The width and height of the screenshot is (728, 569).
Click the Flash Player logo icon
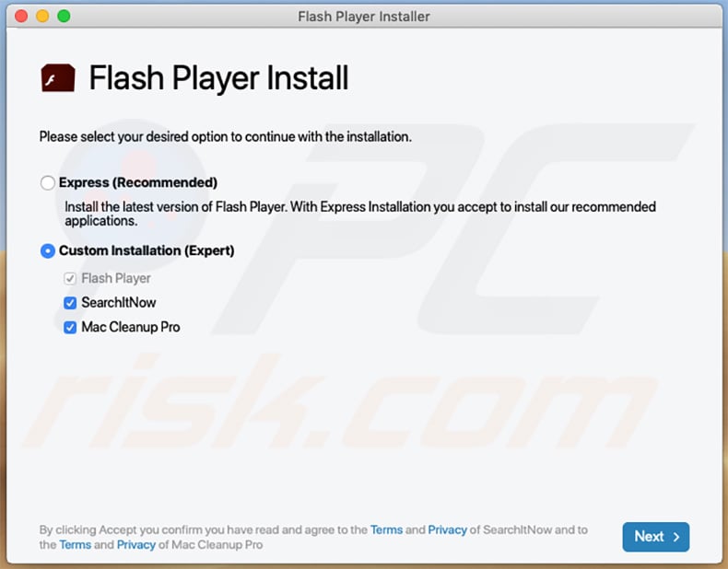[x=58, y=77]
